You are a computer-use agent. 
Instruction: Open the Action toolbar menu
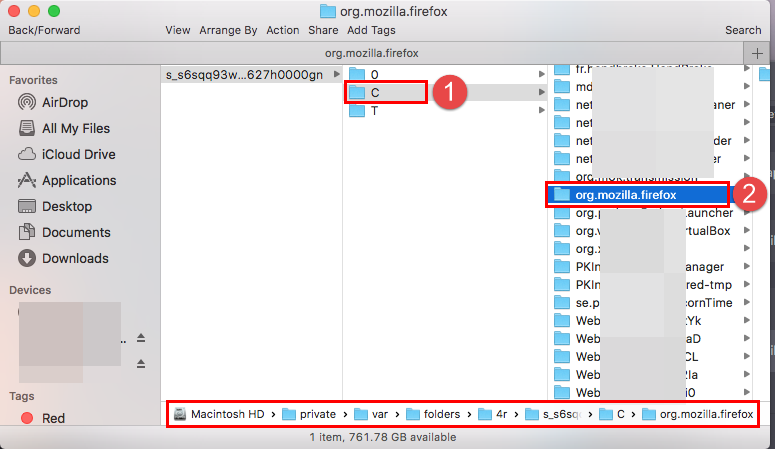282,30
